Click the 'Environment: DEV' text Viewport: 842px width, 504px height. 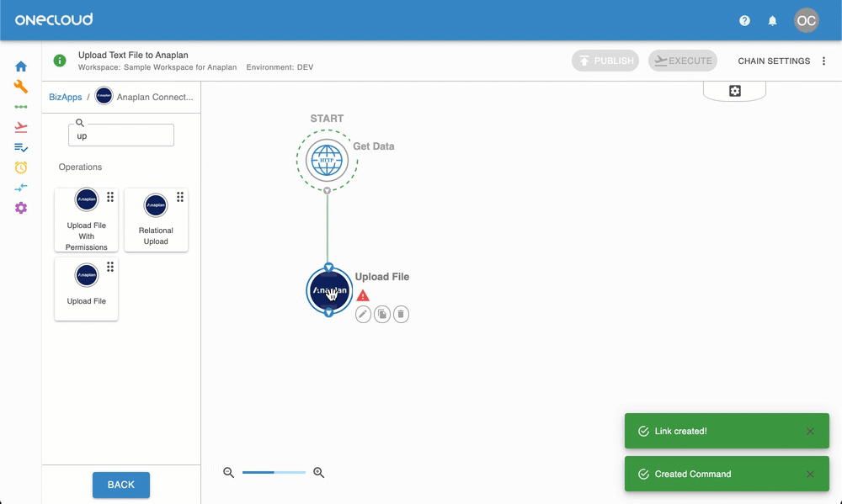(280, 67)
